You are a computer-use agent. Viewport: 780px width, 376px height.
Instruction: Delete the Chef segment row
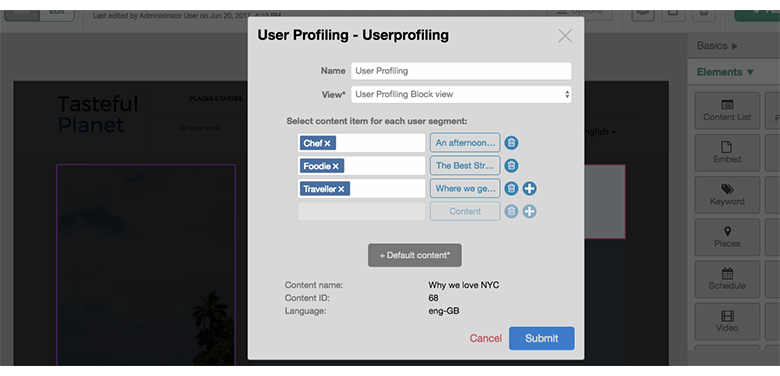[x=511, y=143]
